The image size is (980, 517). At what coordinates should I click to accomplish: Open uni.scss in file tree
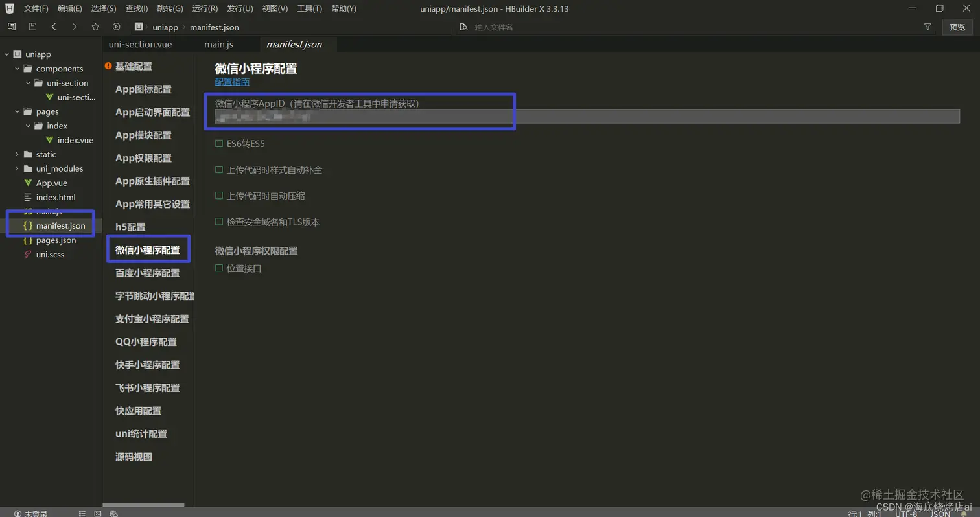(50, 254)
